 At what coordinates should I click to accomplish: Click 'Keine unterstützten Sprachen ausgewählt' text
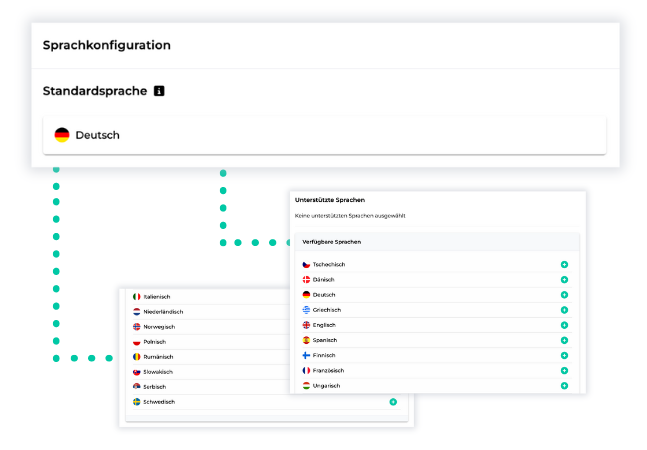[x=350, y=216]
